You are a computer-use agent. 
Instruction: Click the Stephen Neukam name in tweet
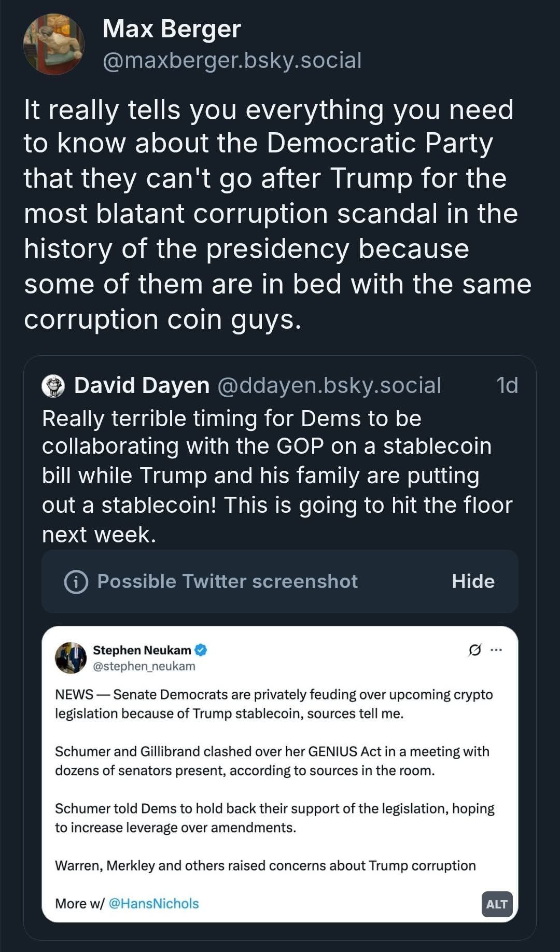[142, 650]
